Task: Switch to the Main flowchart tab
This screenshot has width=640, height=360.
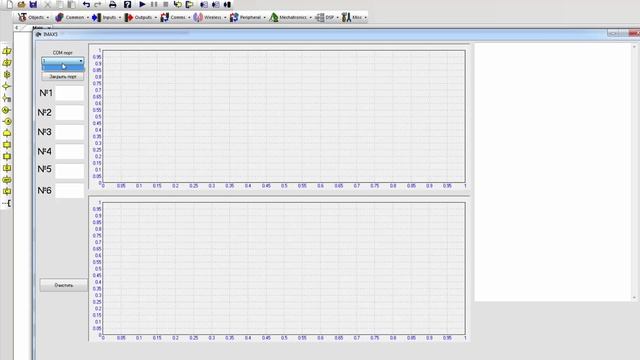Action: pos(38,28)
